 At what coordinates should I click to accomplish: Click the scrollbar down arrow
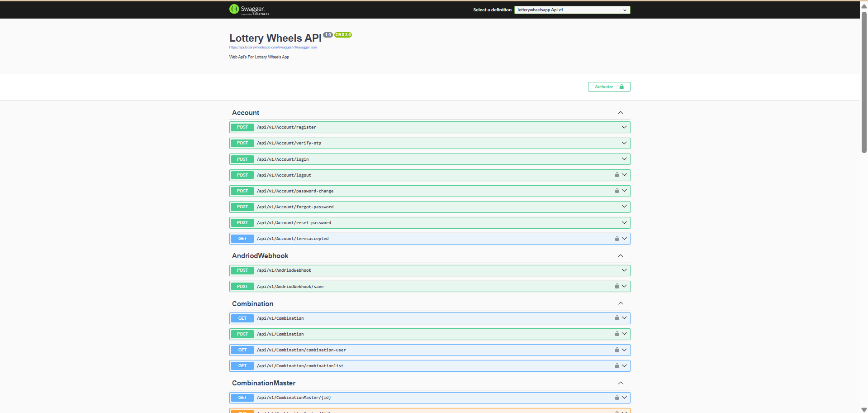pyautogui.click(x=864, y=410)
